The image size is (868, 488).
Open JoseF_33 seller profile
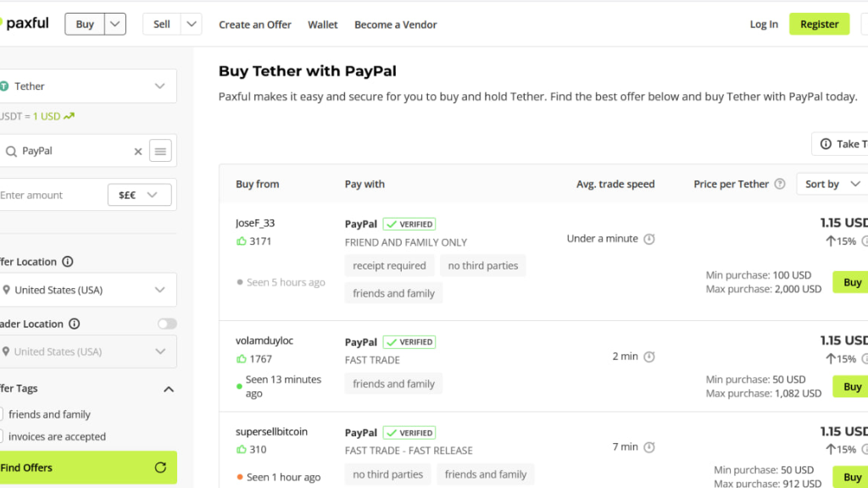255,223
